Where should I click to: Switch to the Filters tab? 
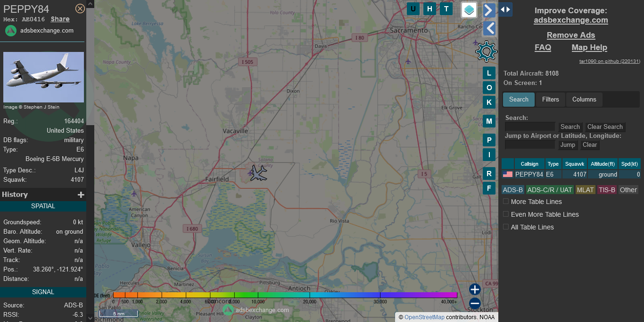coord(550,100)
